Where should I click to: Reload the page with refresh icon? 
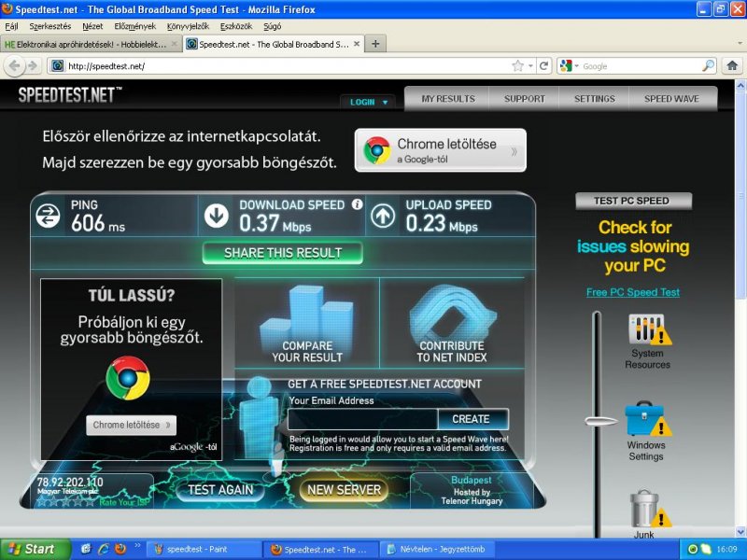point(544,65)
